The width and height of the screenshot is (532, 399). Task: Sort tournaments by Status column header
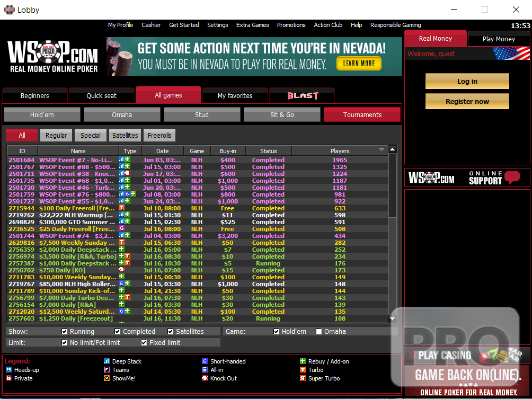coord(268,151)
